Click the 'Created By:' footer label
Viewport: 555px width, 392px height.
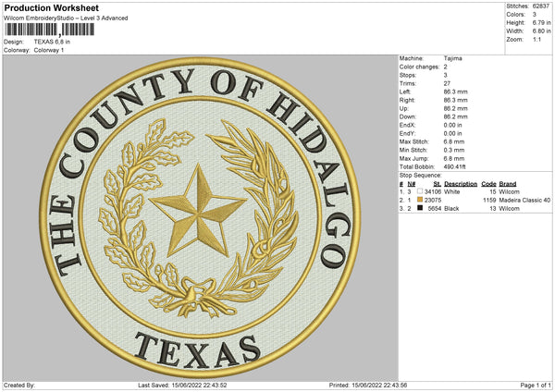tap(19, 385)
